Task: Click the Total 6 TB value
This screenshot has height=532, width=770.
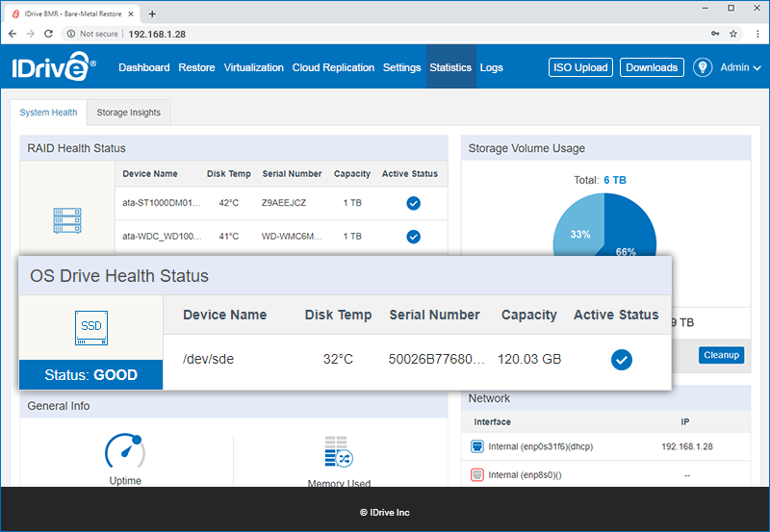Action: point(615,180)
